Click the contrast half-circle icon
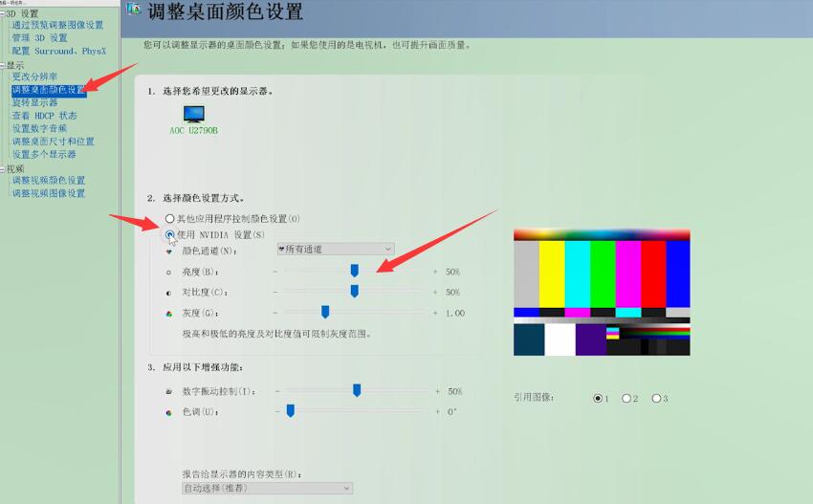This screenshot has width=813, height=504. click(x=169, y=293)
